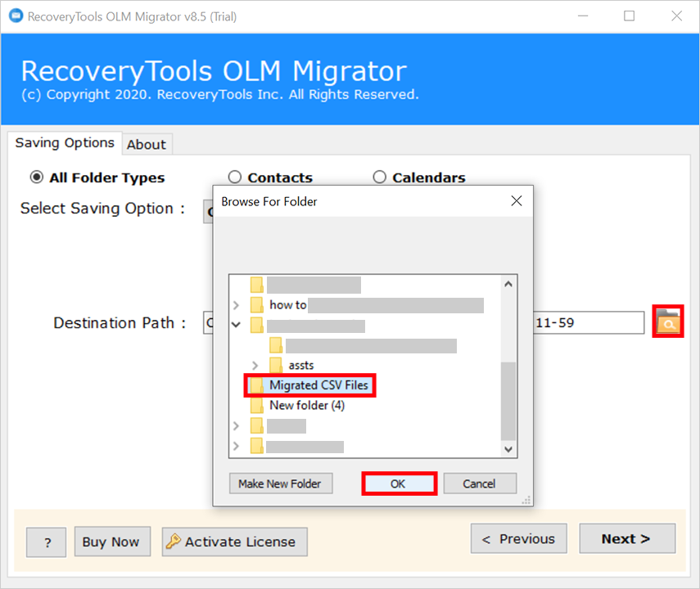
Task: Click Cancel in Browse For Folder
Action: [480, 483]
